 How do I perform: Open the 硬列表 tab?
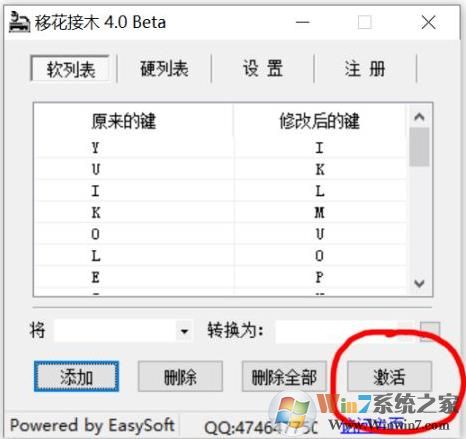tap(164, 69)
